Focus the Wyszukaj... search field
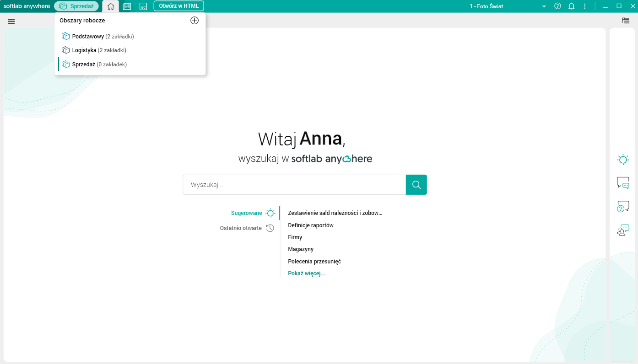The width and height of the screenshot is (638, 364). [x=294, y=185]
